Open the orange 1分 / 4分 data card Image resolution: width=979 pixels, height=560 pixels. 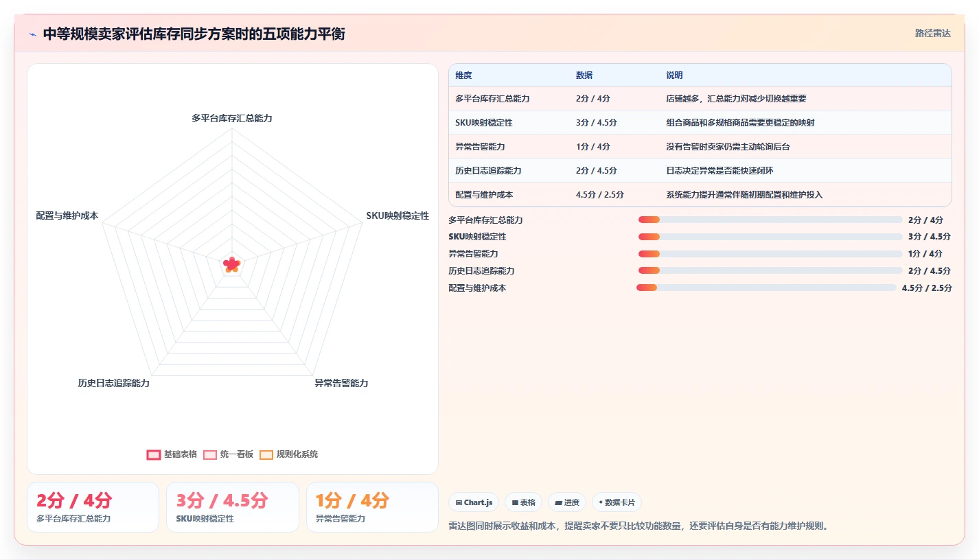372,507
